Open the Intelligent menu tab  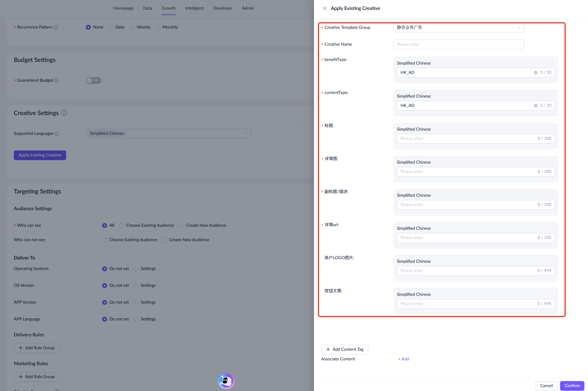pos(194,8)
